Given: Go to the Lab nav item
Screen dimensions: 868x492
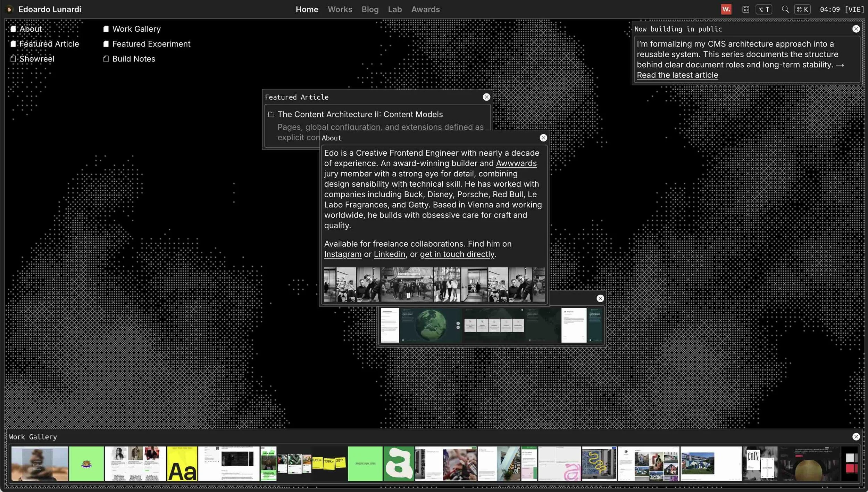Looking at the screenshot, I should coord(395,9).
